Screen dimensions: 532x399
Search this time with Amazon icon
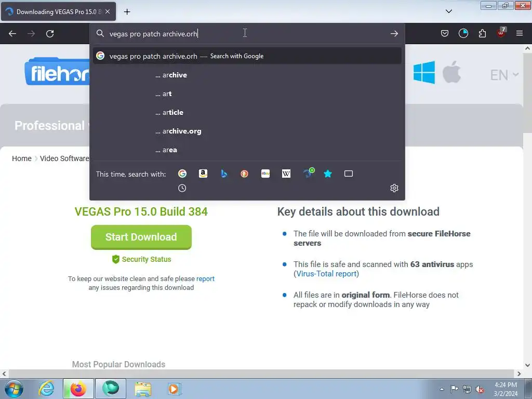click(x=203, y=174)
